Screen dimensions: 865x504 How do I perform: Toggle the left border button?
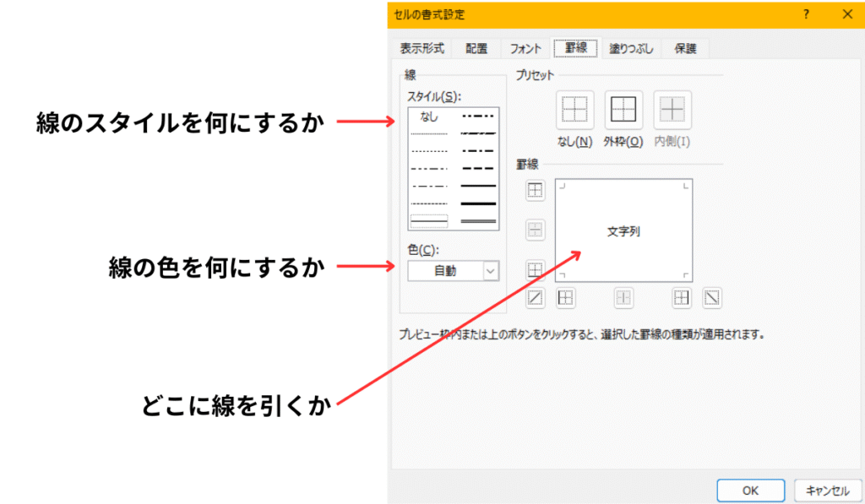click(x=565, y=297)
